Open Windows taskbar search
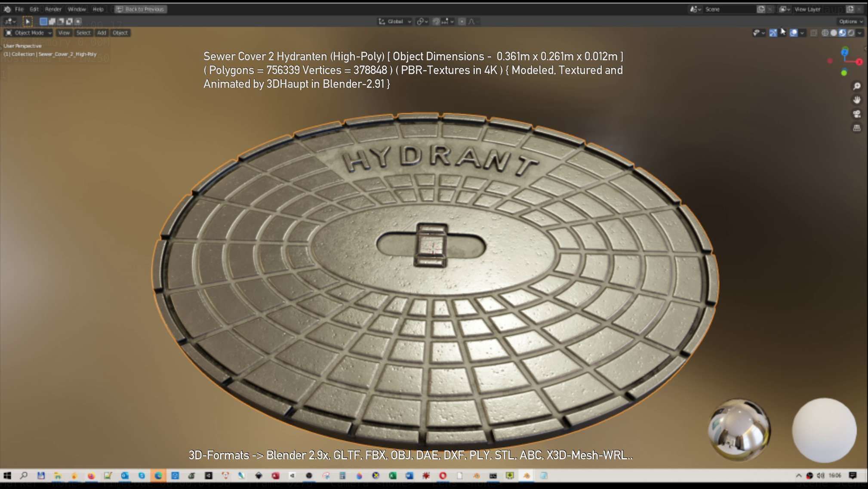 [x=24, y=476]
